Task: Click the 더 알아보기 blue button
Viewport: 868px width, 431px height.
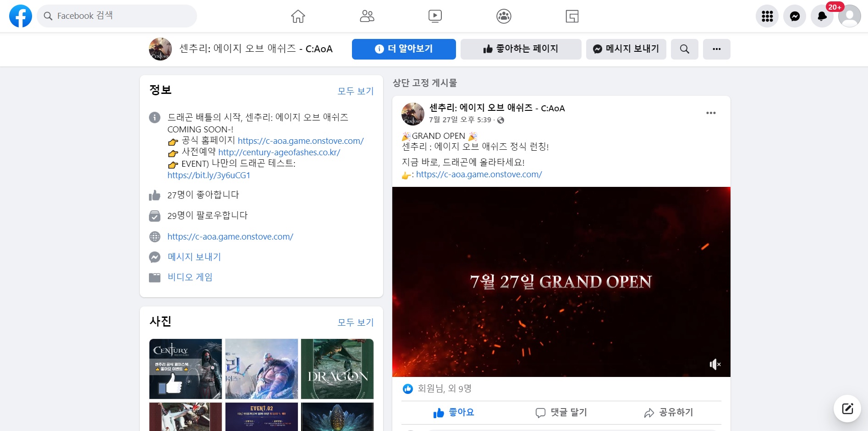Action: pos(404,49)
